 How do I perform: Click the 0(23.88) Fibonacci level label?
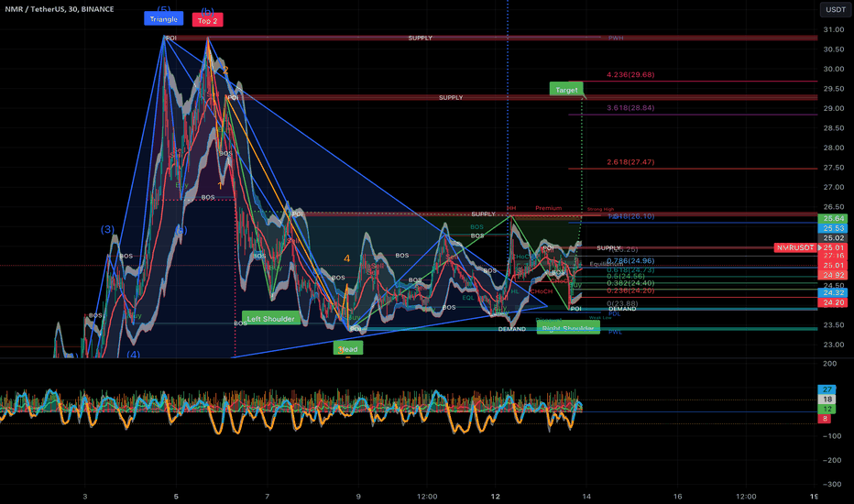(x=622, y=303)
